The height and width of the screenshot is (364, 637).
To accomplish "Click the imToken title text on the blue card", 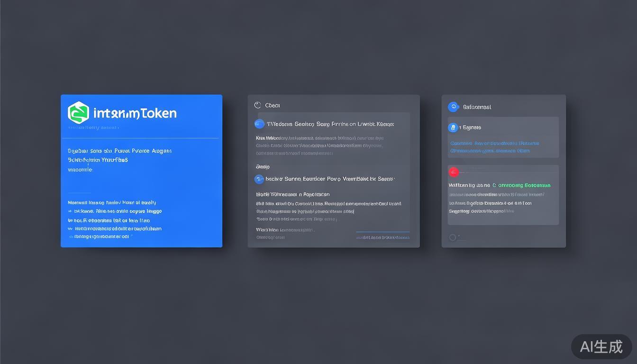I will pos(135,113).
